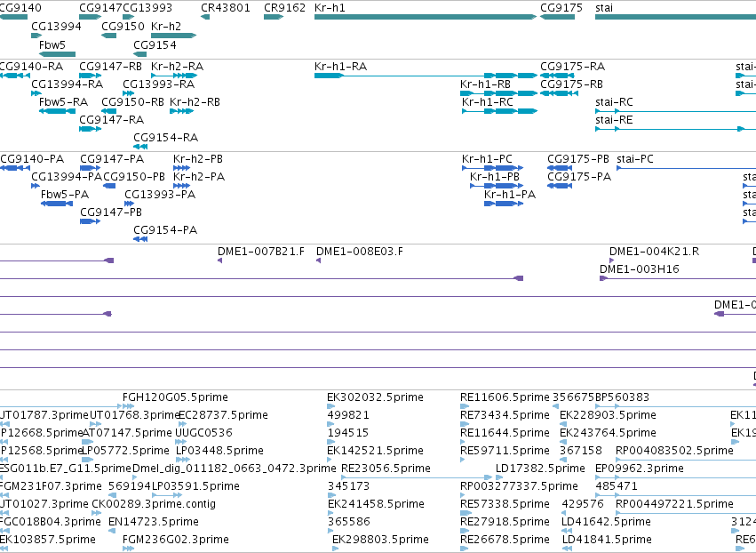Open the CG9150 gene label
This screenshot has height=553, width=756.
tap(123, 26)
